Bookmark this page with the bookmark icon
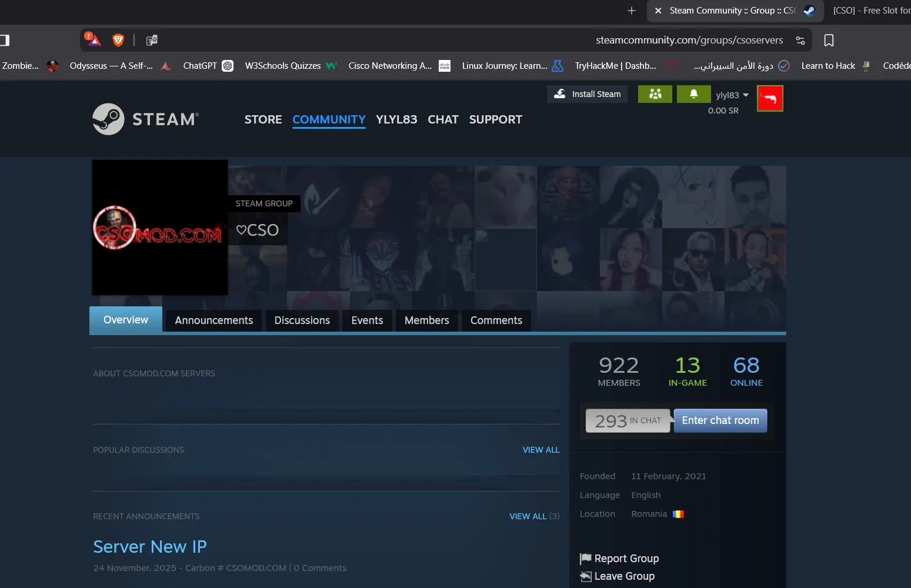The width and height of the screenshot is (911, 588). 829,40
